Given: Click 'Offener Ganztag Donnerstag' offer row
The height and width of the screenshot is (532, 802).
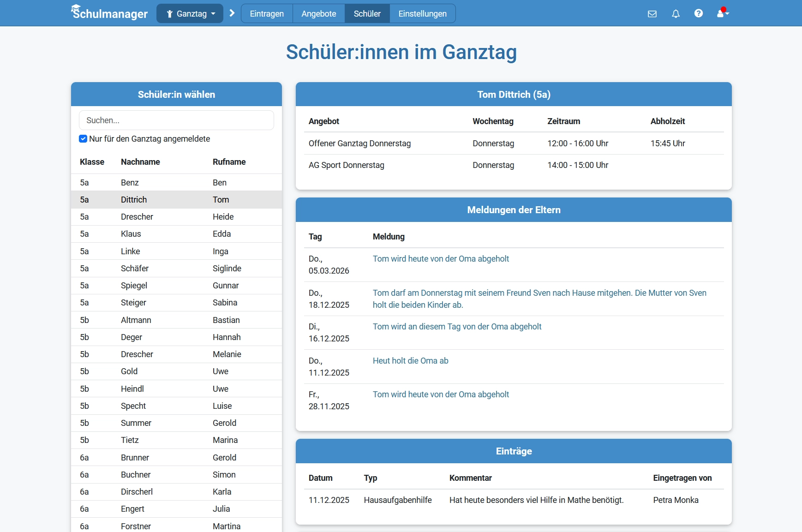Looking at the screenshot, I should coord(514,143).
